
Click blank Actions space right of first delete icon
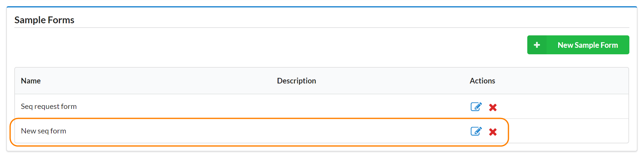pyautogui.click(x=560, y=107)
